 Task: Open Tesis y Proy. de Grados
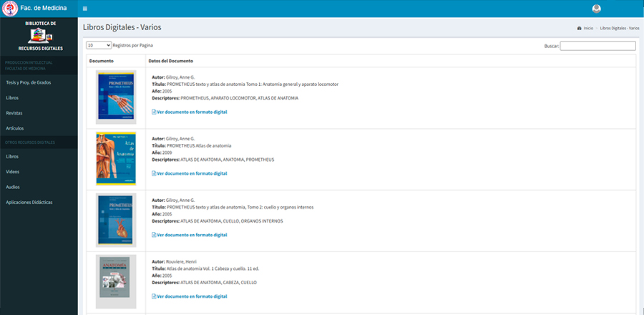pyautogui.click(x=28, y=82)
